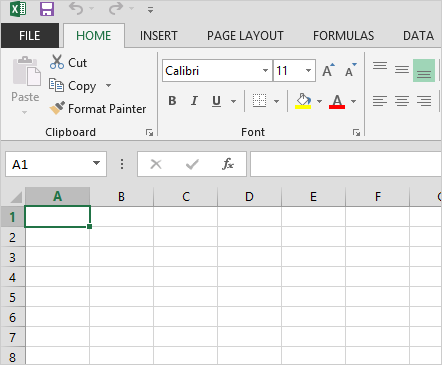Toggle underline formatting
The height and width of the screenshot is (365, 442).
coord(216,101)
